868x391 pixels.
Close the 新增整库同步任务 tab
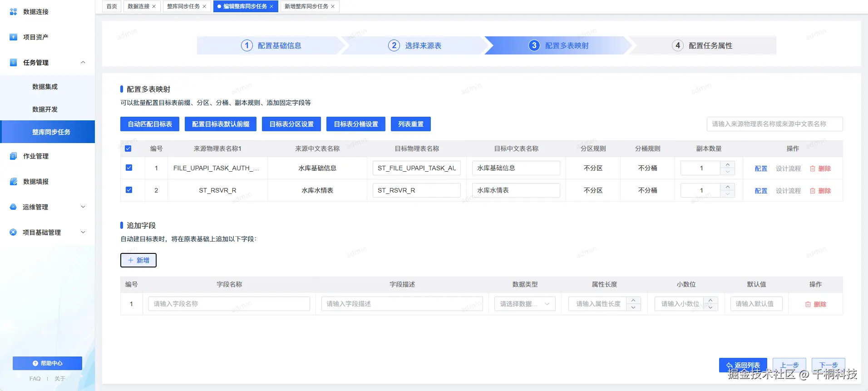(333, 6)
